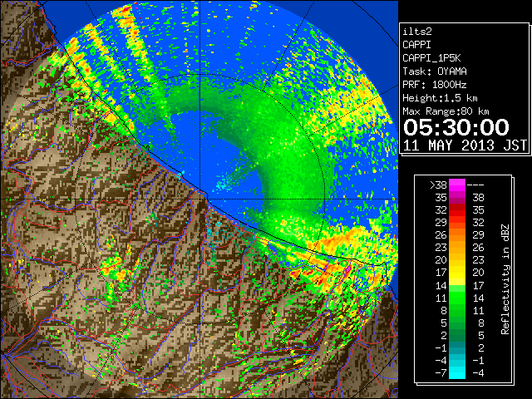Select the purple 35–38 dBZ legend band
Image resolution: width=532 pixels, height=399 pixels.
coord(457,198)
